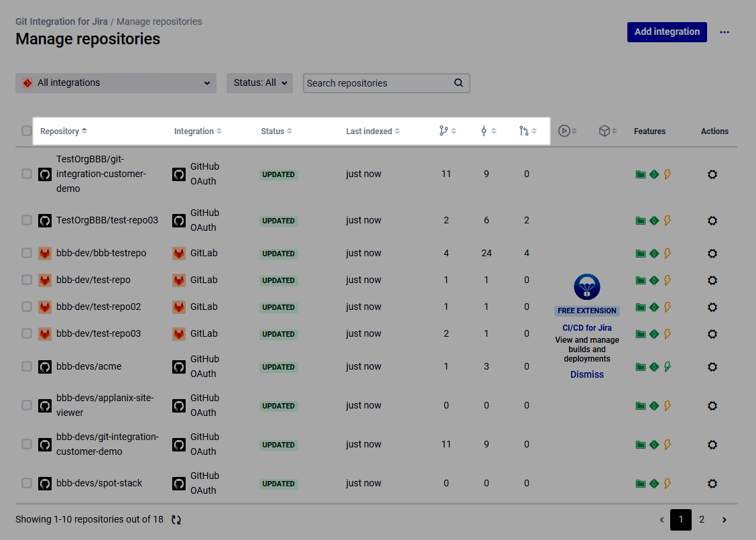Click the CI/CD for Jira parachute icon

point(586,286)
